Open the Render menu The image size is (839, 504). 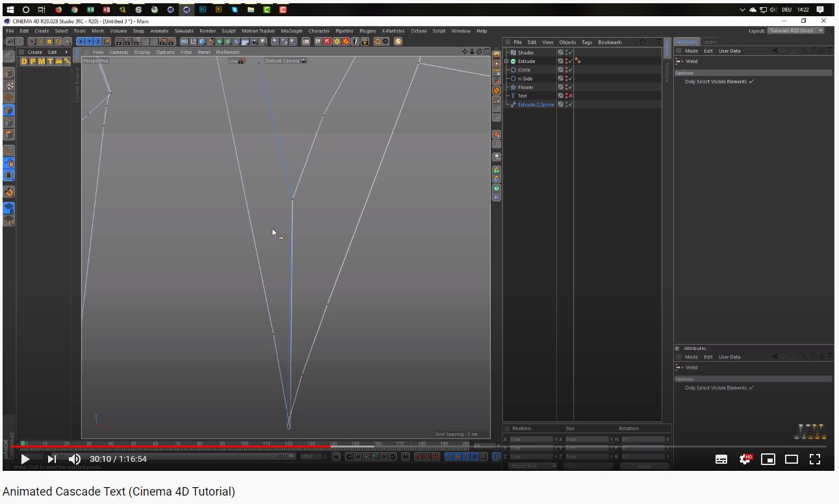pyautogui.click(x=207, y=31)
